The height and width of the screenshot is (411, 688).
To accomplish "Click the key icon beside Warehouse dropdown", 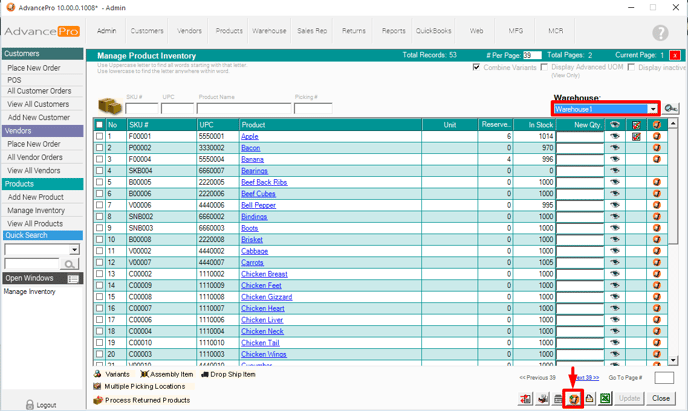I will click(671, 109).
